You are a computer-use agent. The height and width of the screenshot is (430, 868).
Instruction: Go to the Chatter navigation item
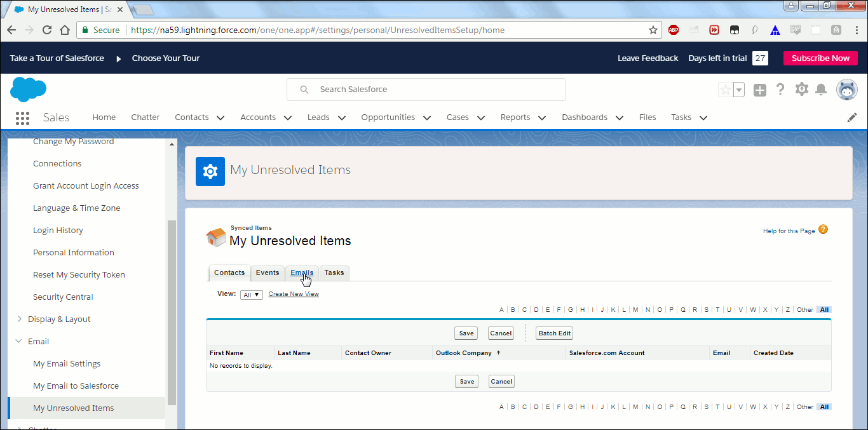[x=146, y=118]
